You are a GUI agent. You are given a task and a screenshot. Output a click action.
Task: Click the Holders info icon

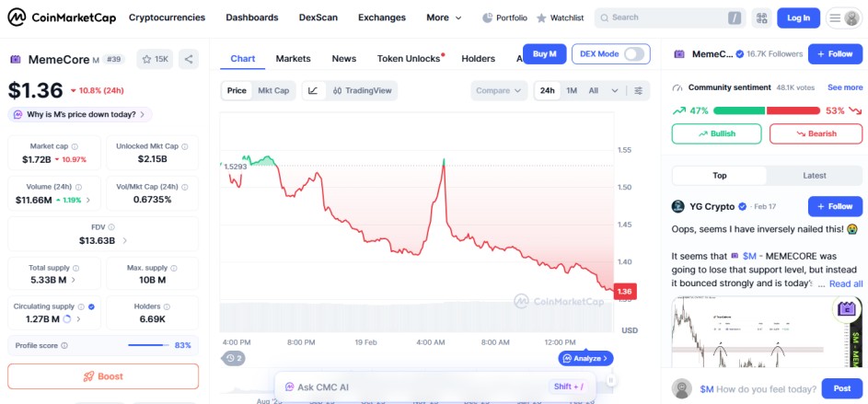[167, 306]
